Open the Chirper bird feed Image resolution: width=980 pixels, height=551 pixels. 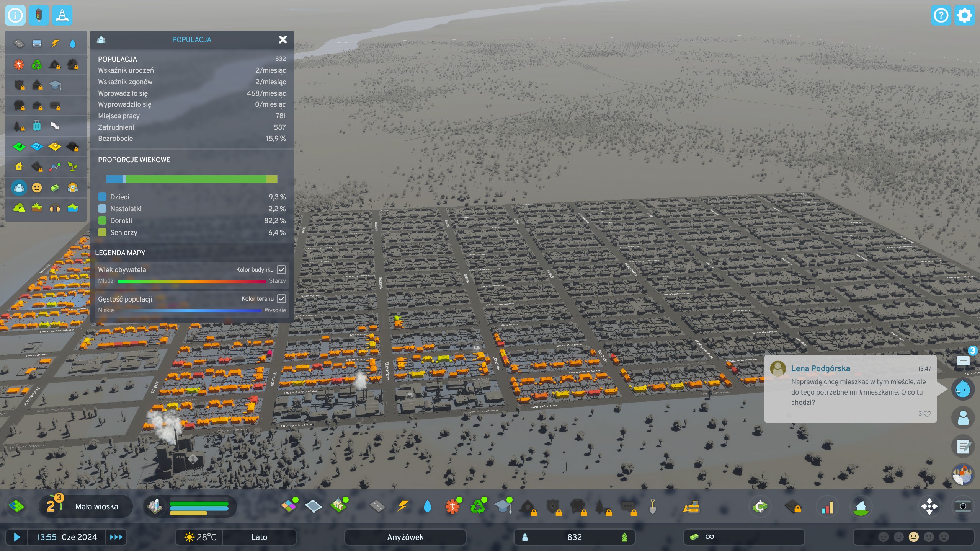click(964, 389)
